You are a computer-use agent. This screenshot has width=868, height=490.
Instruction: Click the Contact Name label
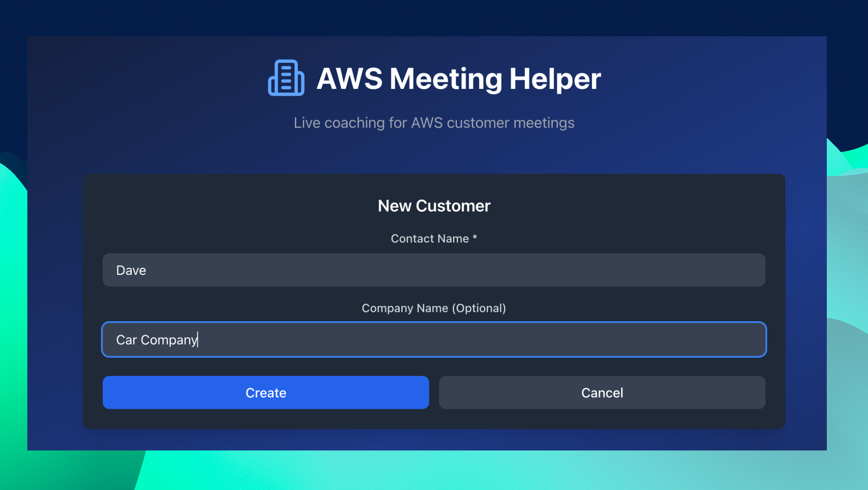point(430,238)
